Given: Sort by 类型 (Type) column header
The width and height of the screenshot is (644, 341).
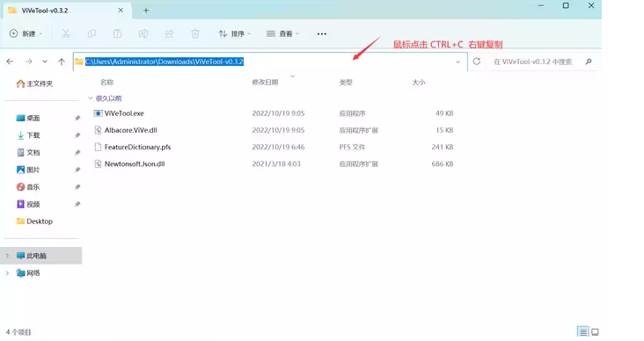Looking at the screenshot, I should 346,83.
